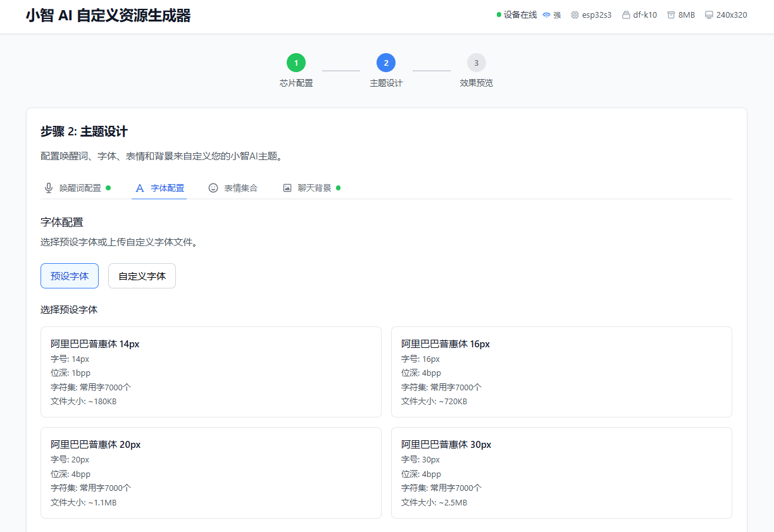Image resolution: width=774 pixels, height=532 pixels.
Task: Click 文件大小: ~720KB text
Action: click(x=434, y=401)
